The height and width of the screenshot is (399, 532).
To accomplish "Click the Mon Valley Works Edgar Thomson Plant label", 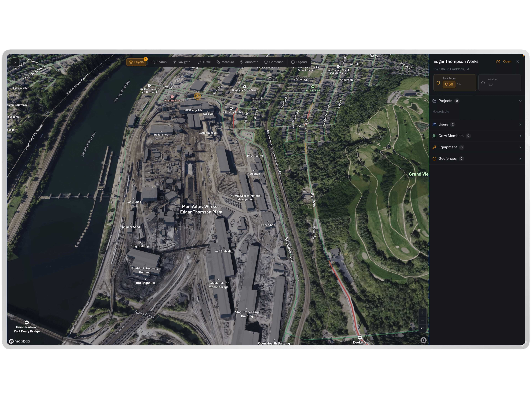I will click(201, 209).
